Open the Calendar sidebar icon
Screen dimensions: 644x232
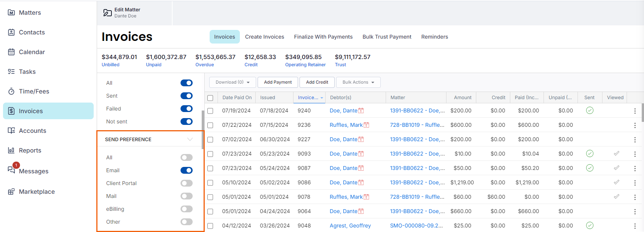coord(11,52)
